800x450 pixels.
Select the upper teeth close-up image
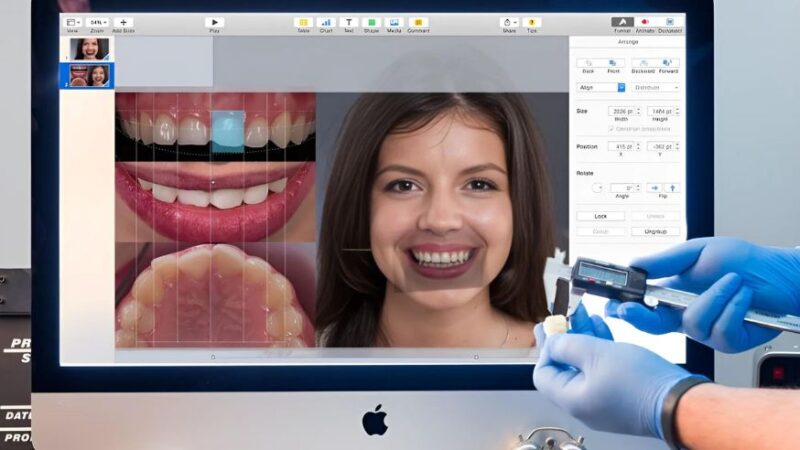click(x=215, y=127)
